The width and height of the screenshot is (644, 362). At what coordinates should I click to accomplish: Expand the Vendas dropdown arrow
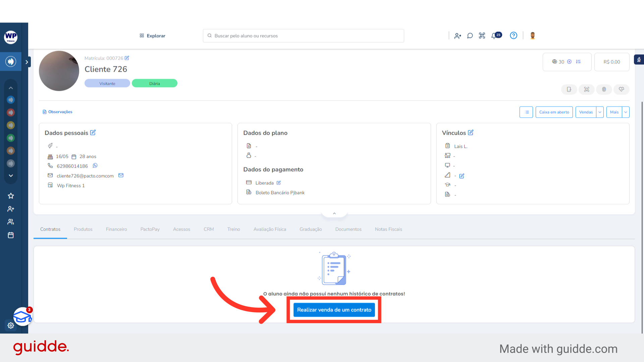600,112
